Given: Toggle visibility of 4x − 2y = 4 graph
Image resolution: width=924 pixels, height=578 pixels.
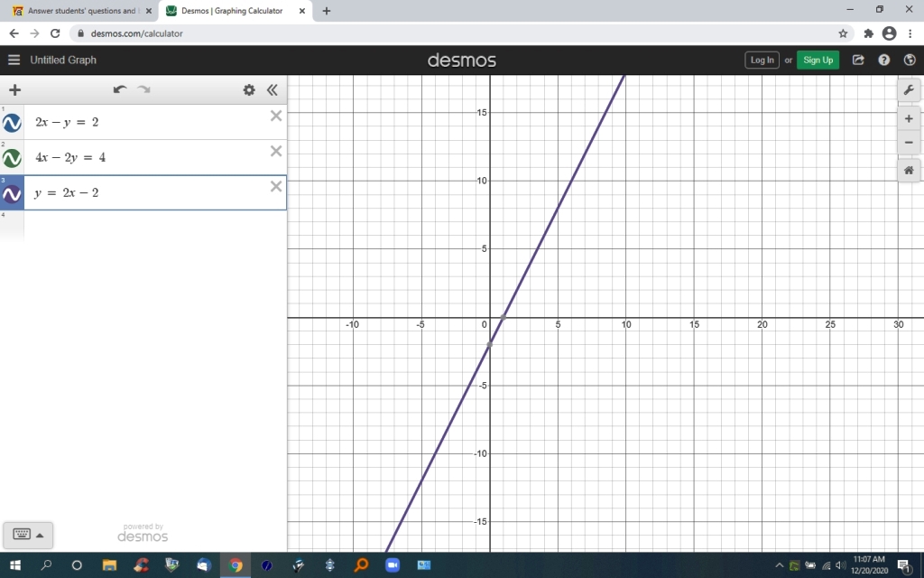Looking at the screenshot, I should click(x=12, y=158).
